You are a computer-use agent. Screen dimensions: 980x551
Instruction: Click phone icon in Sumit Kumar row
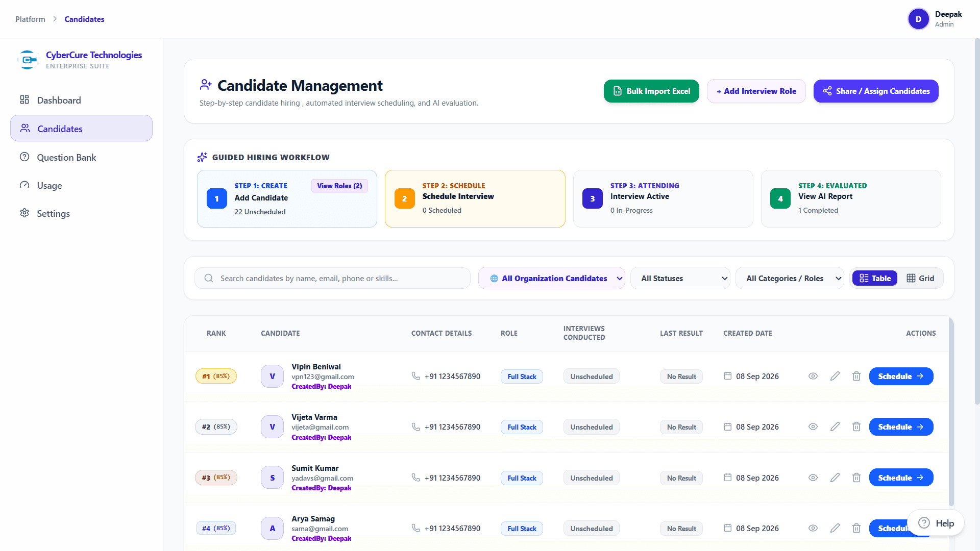point(415,478)
